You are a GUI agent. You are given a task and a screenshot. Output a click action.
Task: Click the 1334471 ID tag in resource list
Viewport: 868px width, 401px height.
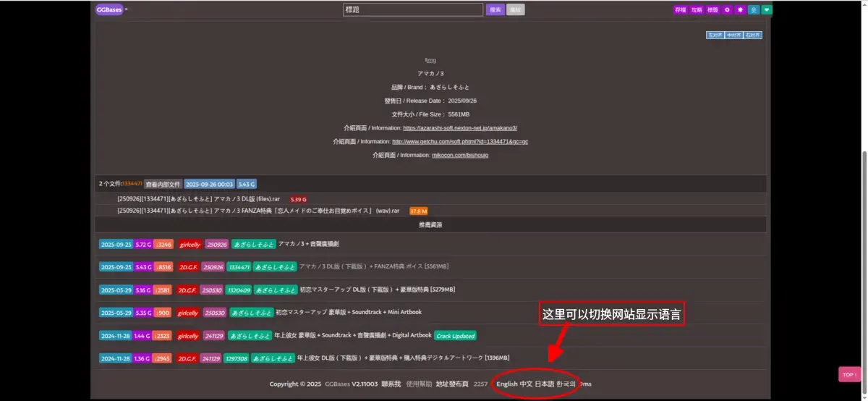(x=239, y=266)
